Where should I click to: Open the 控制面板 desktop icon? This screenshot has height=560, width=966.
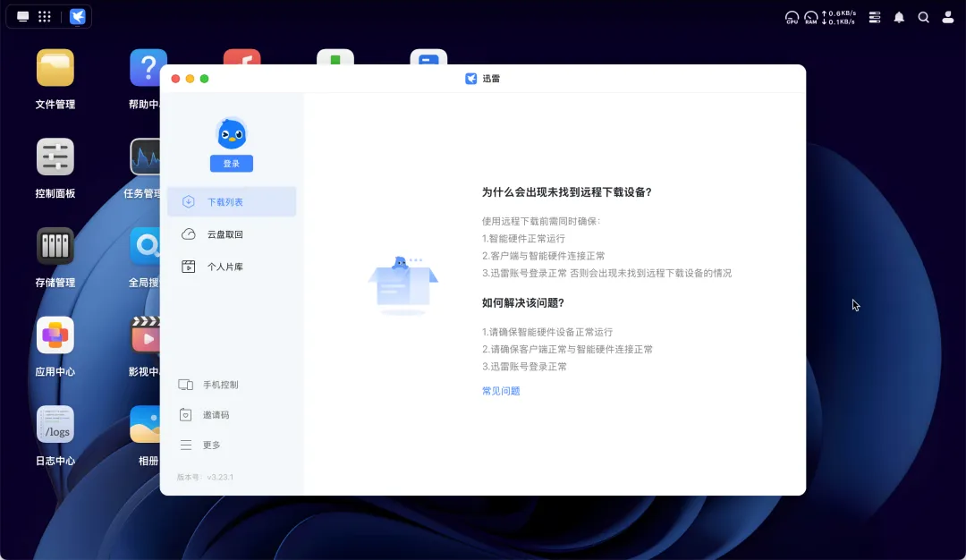pyautogui.click(x=55, y=157)
